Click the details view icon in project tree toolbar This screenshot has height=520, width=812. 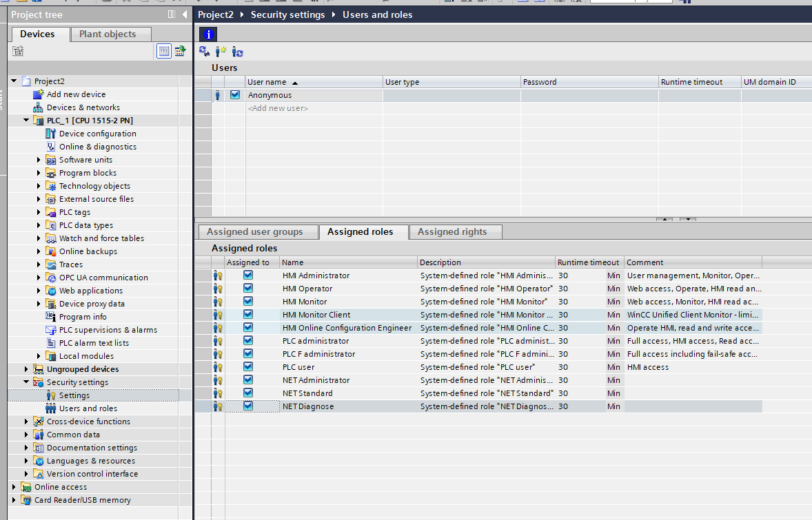[163, 51]
